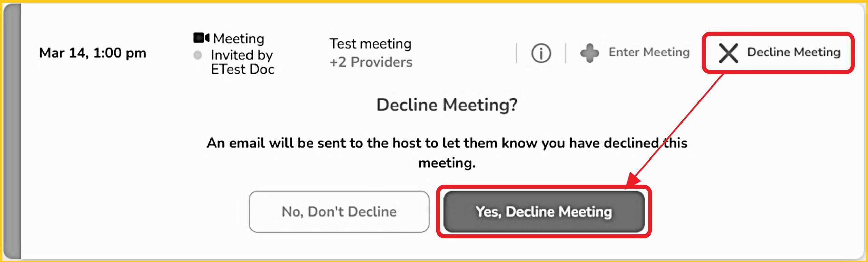This screenshot has height=262, width=868.
Task: Click the Decline Meeting? dialog heading
Action: coord(447,105)
